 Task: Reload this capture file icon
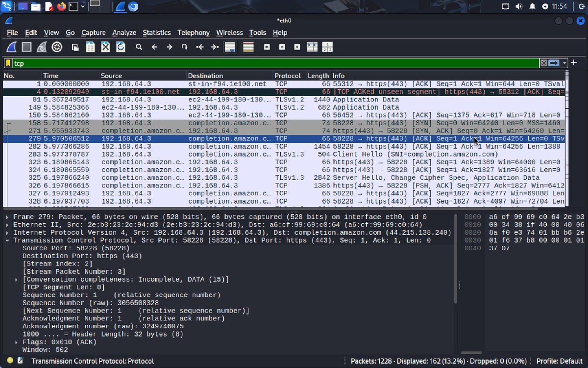click(x=121, y=47)
